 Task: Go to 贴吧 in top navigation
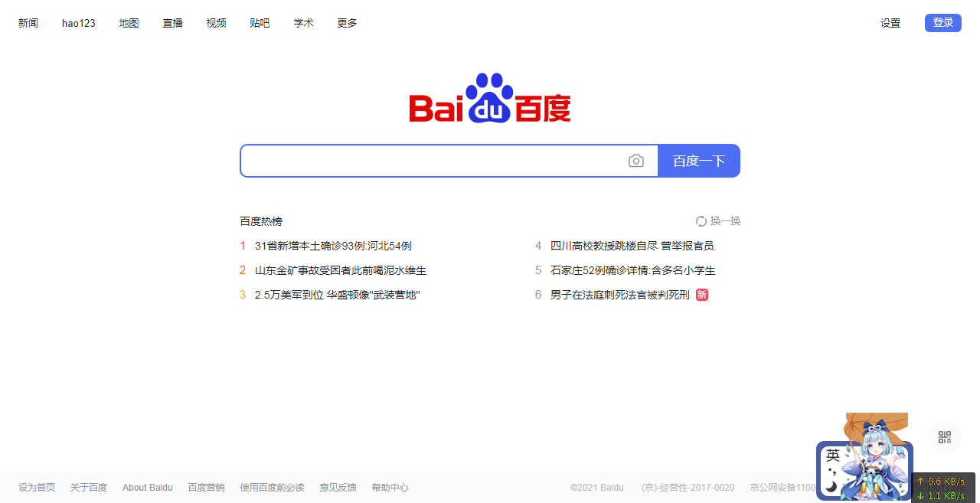point(260,23)
